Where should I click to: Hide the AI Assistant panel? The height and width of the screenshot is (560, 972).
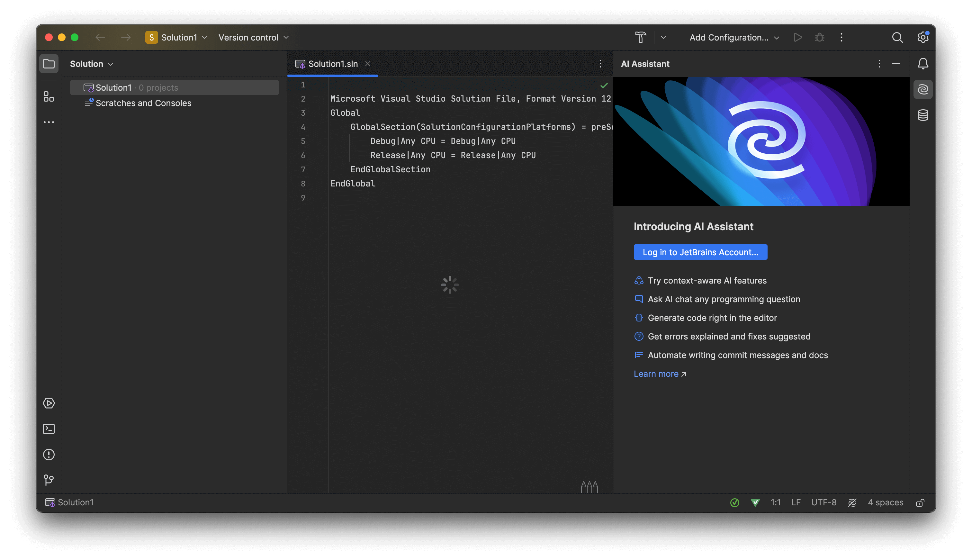click(x=896, y=63)
